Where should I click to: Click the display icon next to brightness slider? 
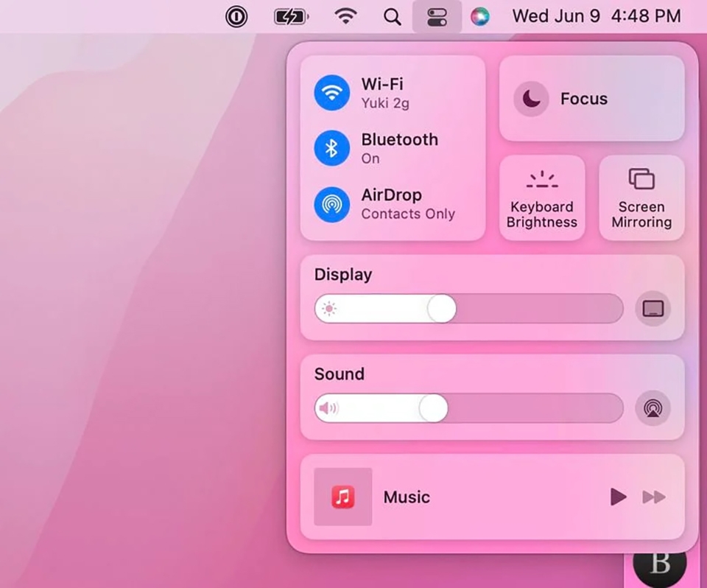click(653, 309)
